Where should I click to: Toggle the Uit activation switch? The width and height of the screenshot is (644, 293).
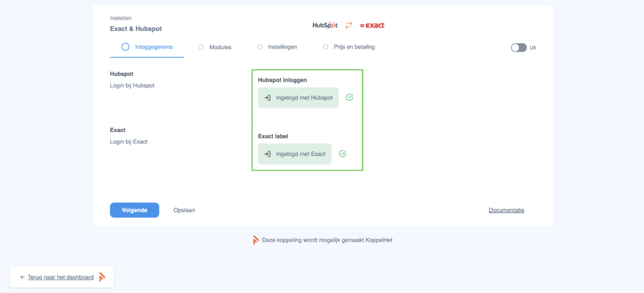(x=519, y=48)
